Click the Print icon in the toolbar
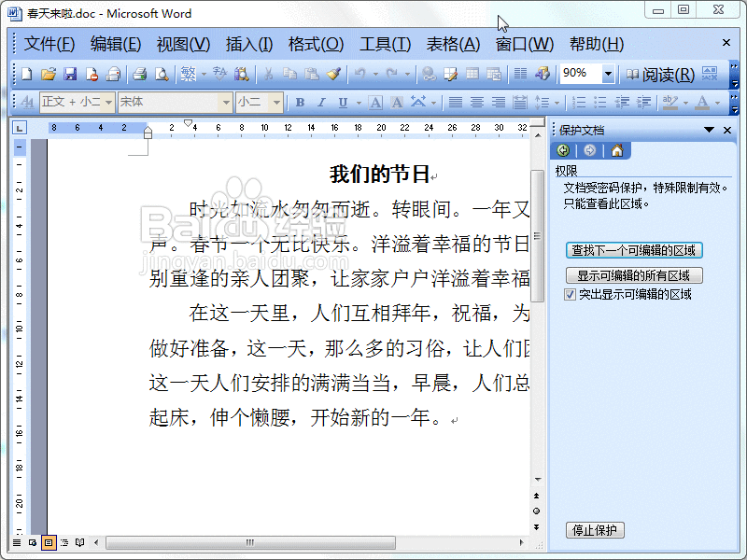Viewport: 747px width, 560px height. 139,75
